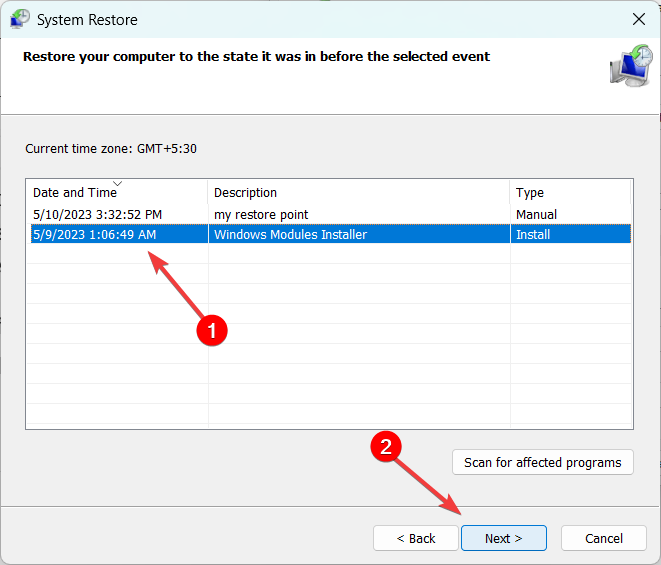Select the 5/9/2023 1:06:49 AM entry
This screenshot has height=565, width=661.
coord(95,235)
